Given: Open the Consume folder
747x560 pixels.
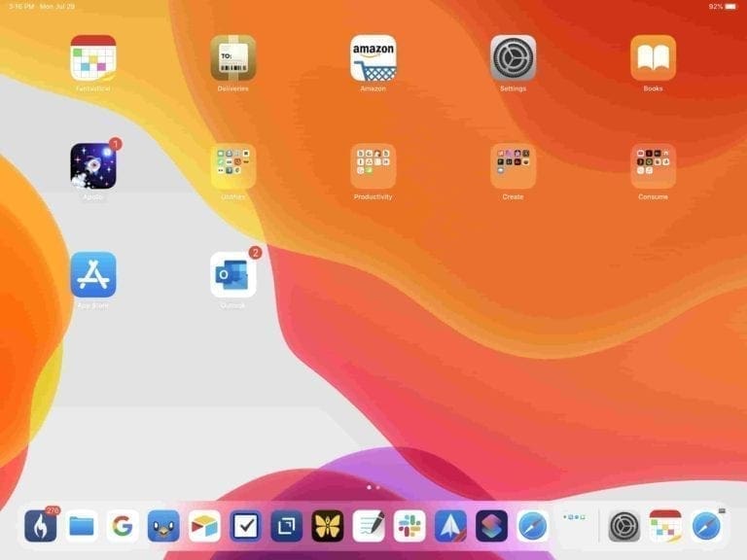Looking at the screenshot, I should tap(653, 166).
